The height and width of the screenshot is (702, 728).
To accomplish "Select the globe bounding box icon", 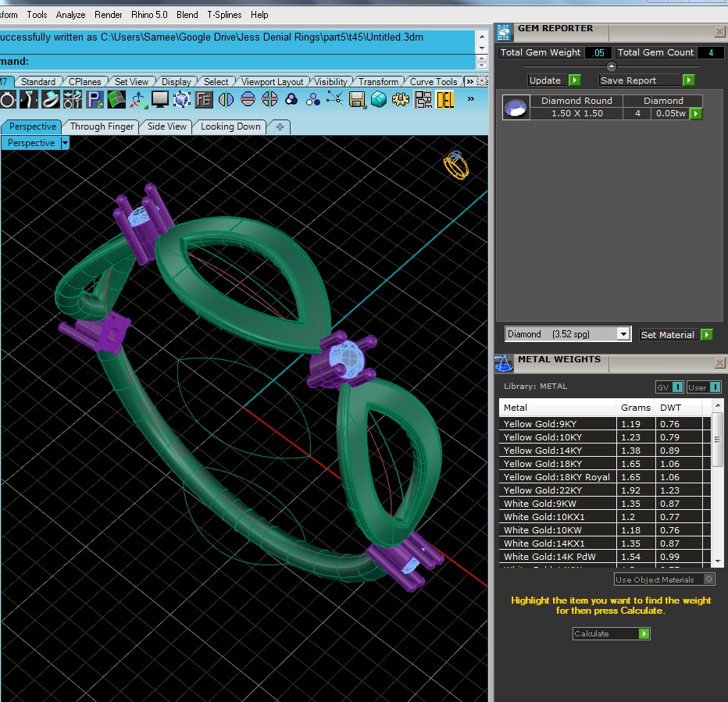I will 181,99.
